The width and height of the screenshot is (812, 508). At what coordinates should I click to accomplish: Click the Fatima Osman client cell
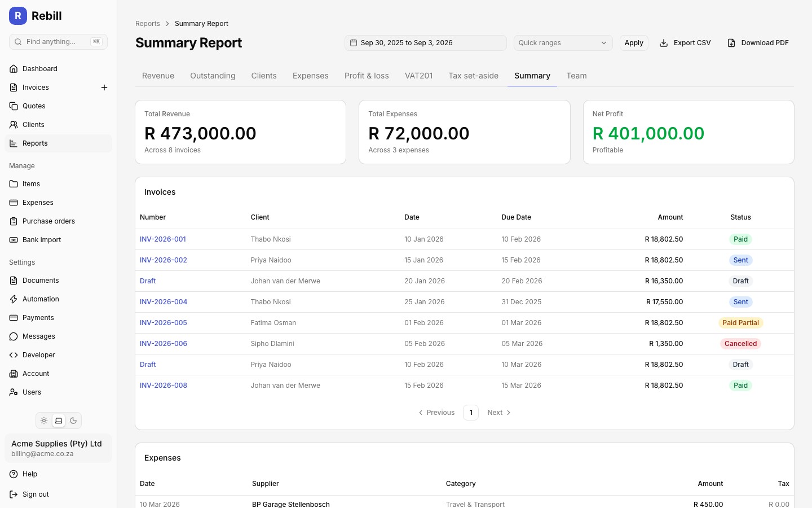click(273, 323)
